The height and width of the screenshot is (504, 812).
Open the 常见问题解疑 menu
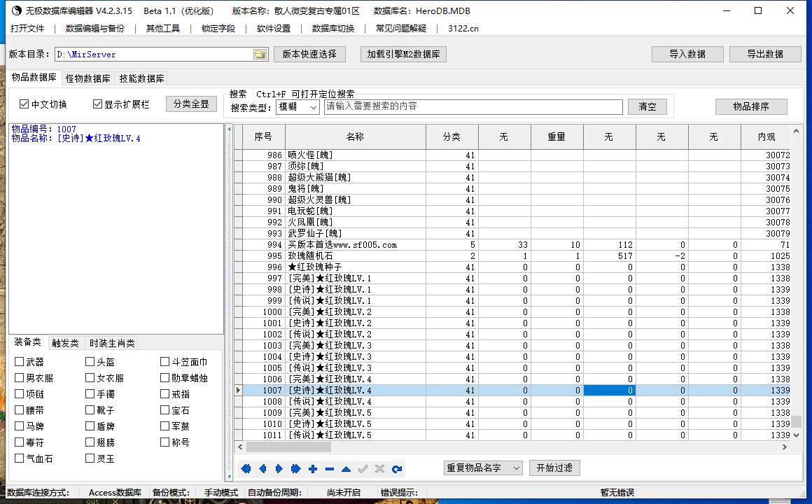click(401, 29)
